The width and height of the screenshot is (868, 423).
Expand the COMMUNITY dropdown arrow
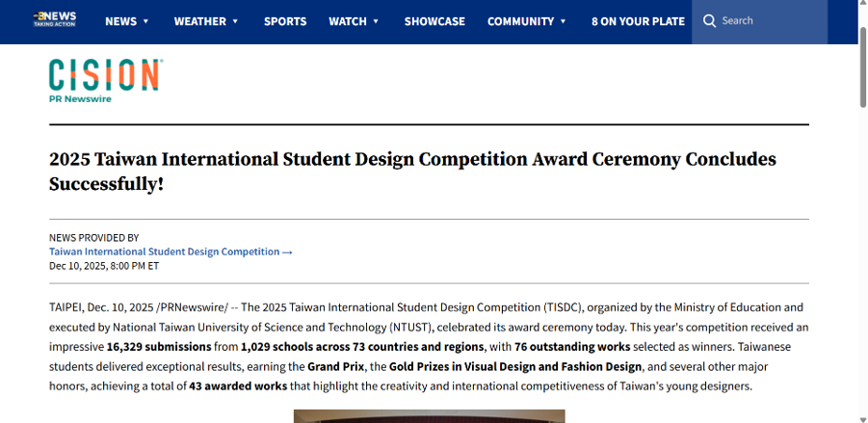563,21
